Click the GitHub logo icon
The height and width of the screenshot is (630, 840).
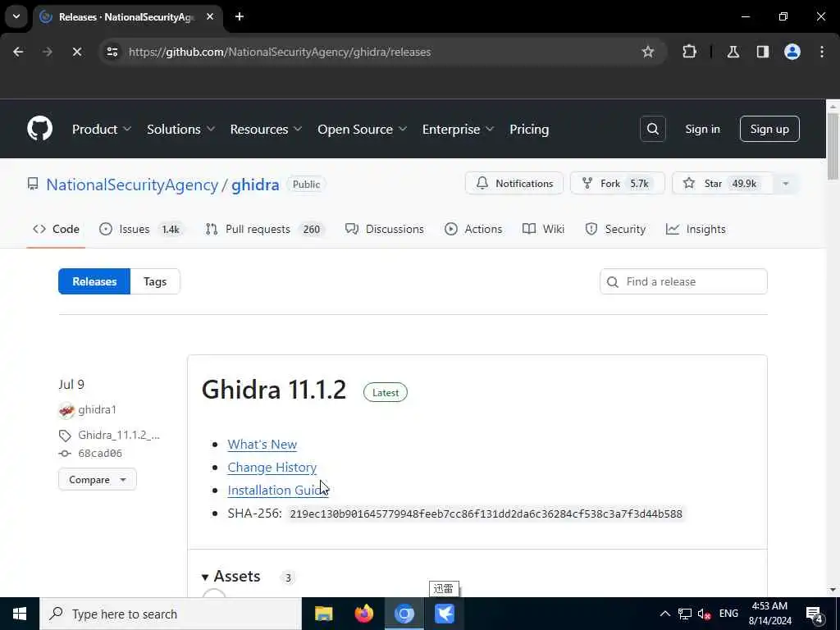point(39,129)
